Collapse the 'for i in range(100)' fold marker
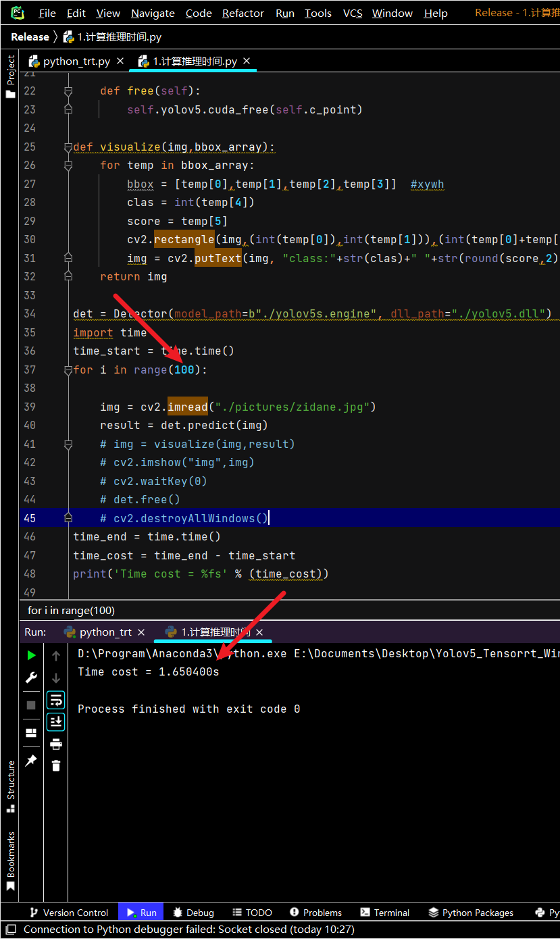Screen dimensions: 560x939 (68, 370)
